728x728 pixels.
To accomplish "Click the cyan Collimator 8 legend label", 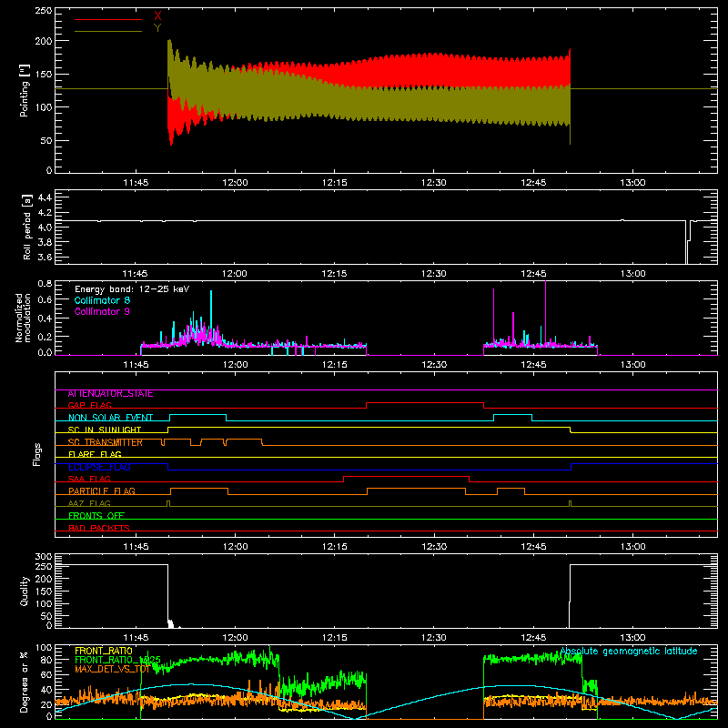I will [102, 300].
